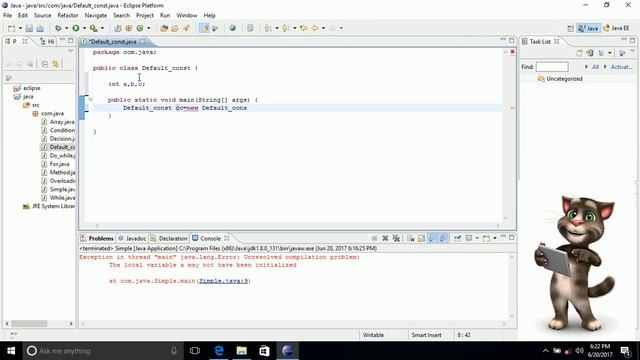Open Microsoft Edge from the taskbar

tap(219, 351)
